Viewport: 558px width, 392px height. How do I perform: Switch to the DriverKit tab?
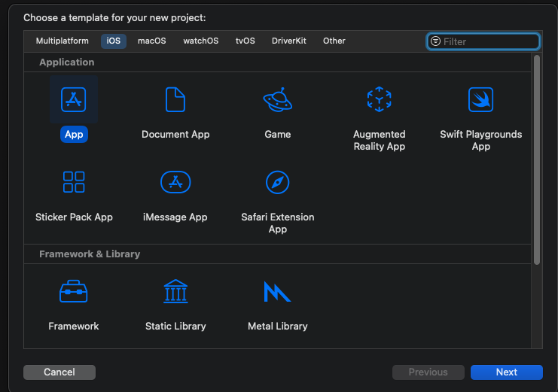pos(289,41)
